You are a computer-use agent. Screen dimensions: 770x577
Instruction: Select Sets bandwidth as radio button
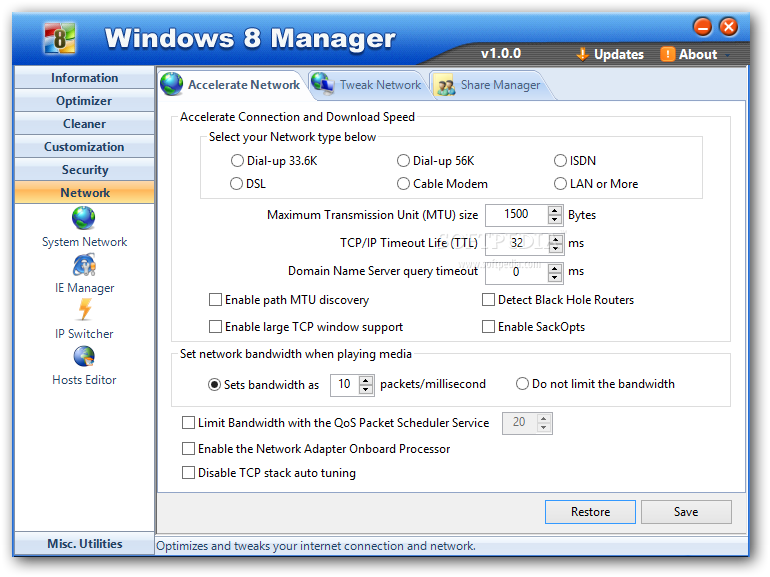(214, 385)
